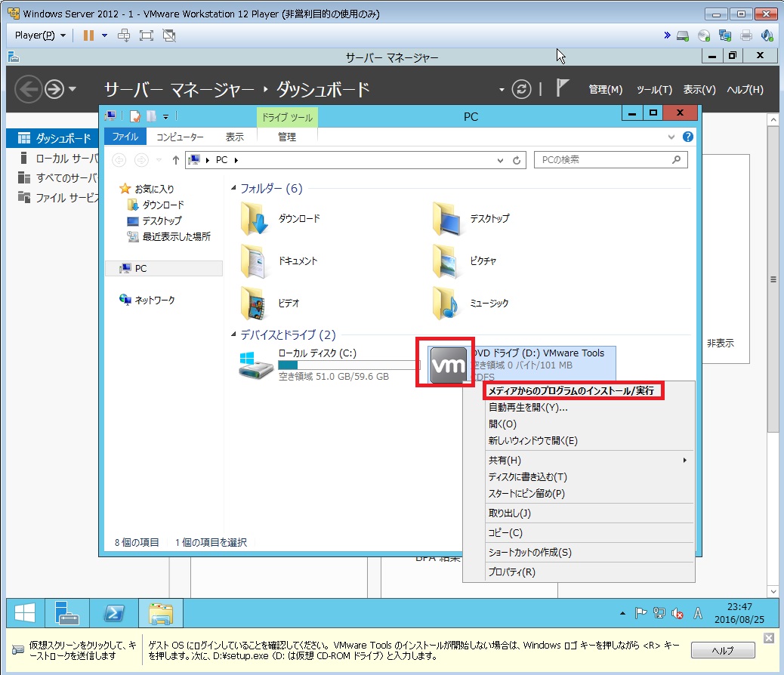Open the ファイル tab in Explorer ribbon
This screenshot has width=784, height=675.
click(x=125, y=137)
